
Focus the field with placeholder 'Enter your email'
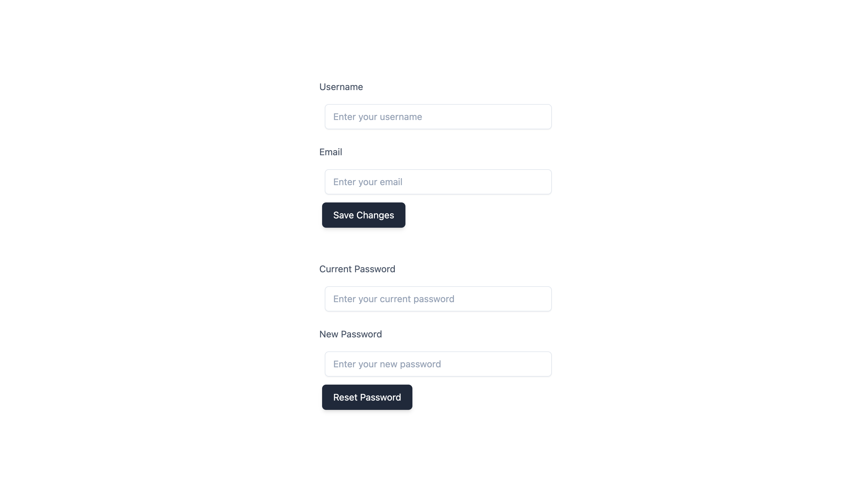pos(438,181)
